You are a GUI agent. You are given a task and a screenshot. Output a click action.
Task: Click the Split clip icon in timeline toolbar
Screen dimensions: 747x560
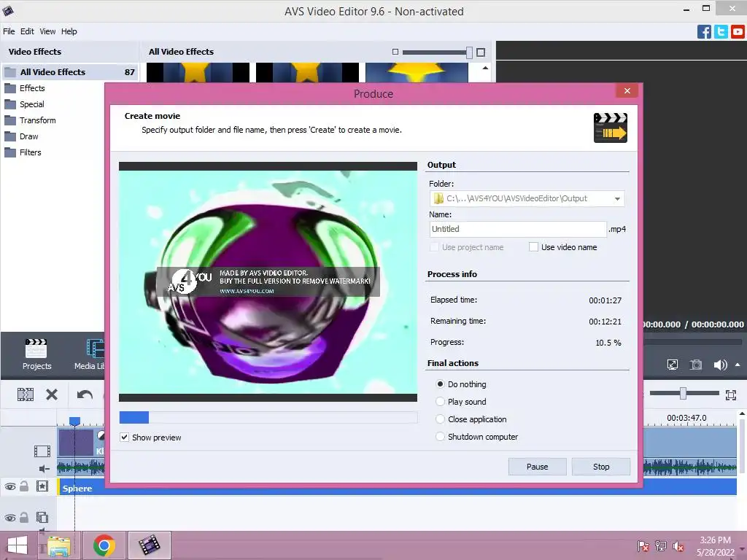point(26,394)
